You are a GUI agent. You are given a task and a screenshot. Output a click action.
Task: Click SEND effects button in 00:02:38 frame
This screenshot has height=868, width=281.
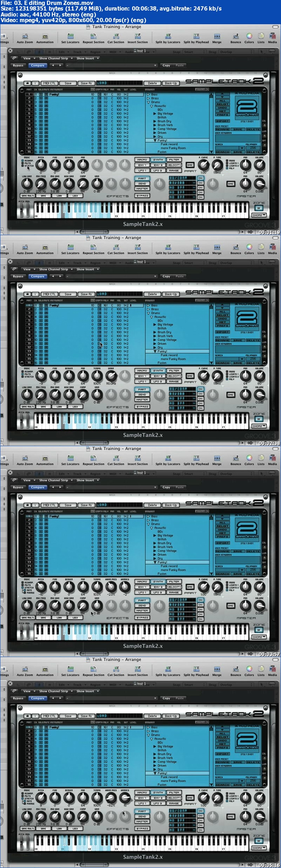point(142,395)
